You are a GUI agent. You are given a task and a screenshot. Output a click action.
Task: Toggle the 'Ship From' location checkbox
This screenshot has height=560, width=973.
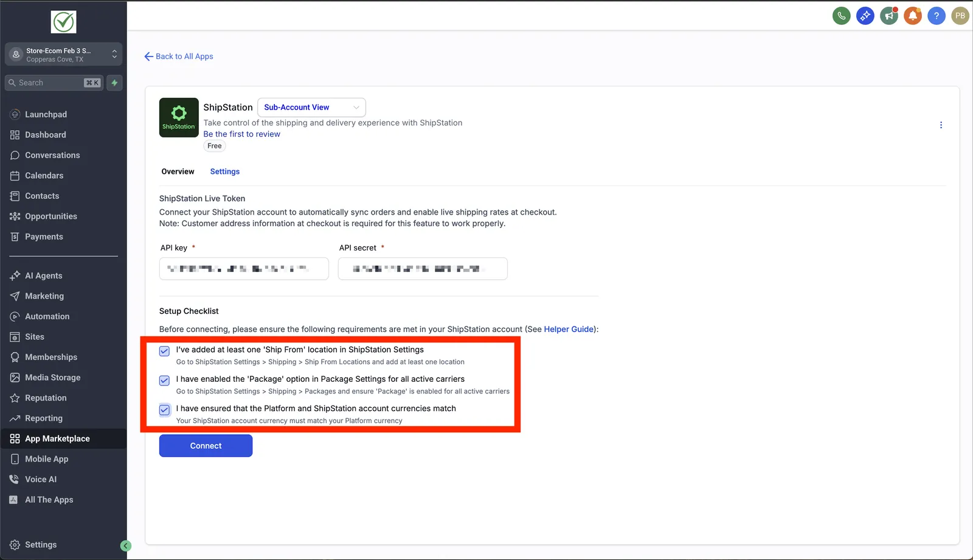point(164,351)
